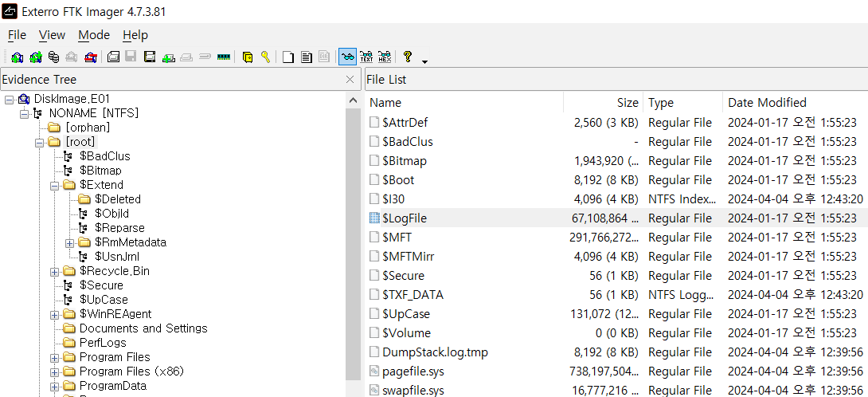This screenshot has height=397, width=868.
Task: Click the Capture Memory icon
Action: [x=223, y=57]
